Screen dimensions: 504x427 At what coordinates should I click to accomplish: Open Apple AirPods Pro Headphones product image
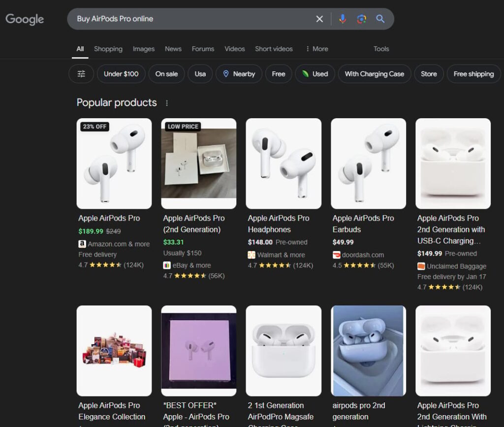283,164
